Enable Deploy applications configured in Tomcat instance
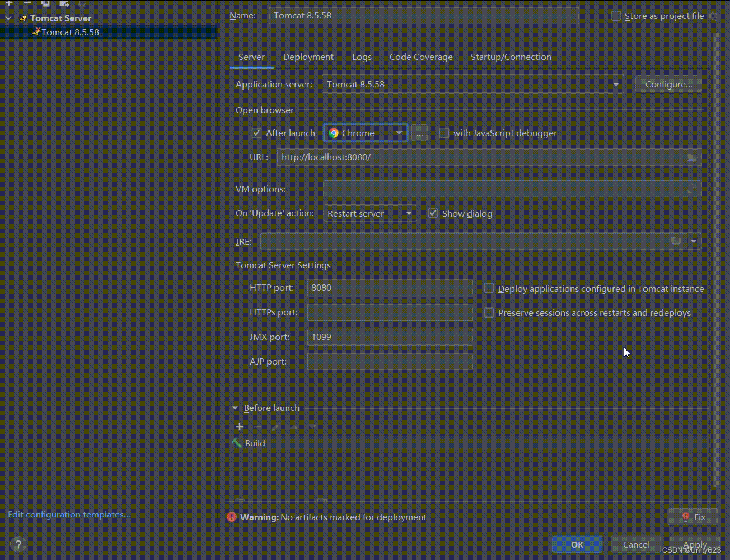The width and height of the screenshot is (730, 560). point(489,288)
